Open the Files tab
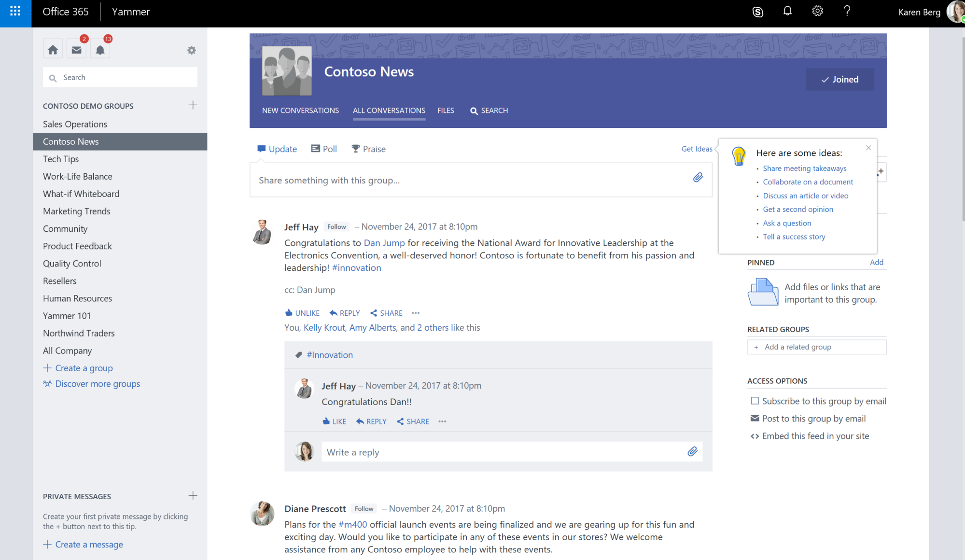The image size is (965, 560). [446, 111]
